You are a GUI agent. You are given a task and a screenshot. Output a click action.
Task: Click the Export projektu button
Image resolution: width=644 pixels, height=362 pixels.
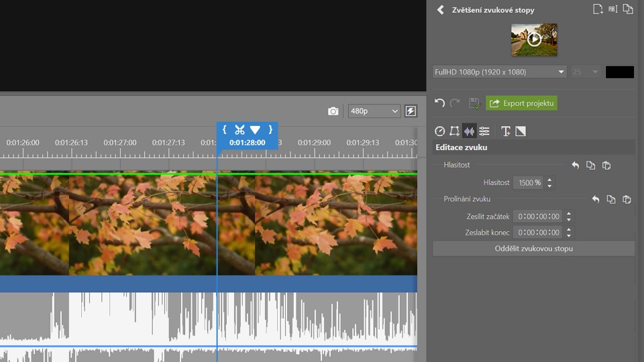point(521,103)
